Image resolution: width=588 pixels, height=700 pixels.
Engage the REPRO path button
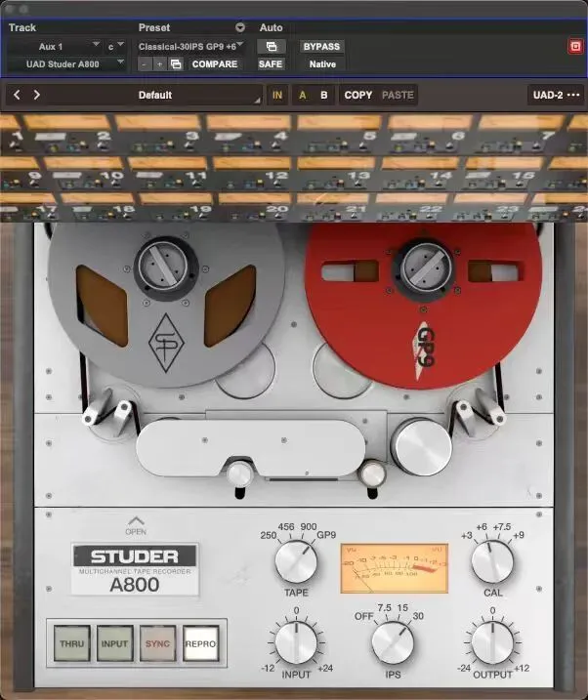200,643
